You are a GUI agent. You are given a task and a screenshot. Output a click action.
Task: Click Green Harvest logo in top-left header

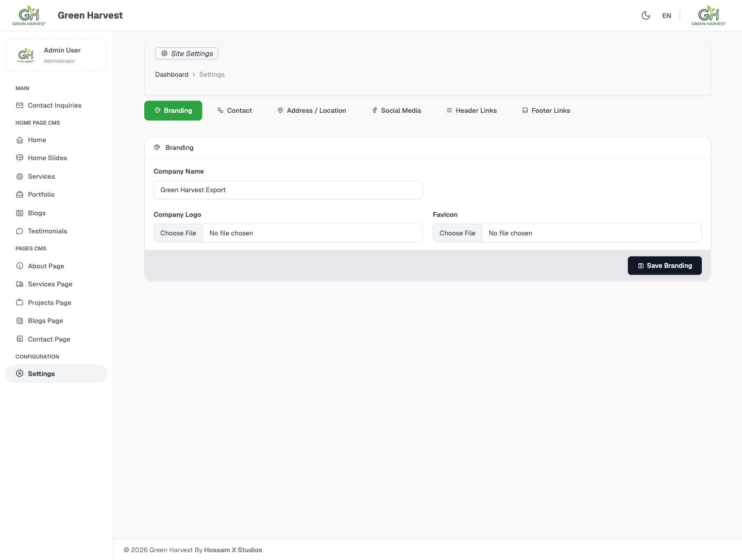tap(29, 15)
